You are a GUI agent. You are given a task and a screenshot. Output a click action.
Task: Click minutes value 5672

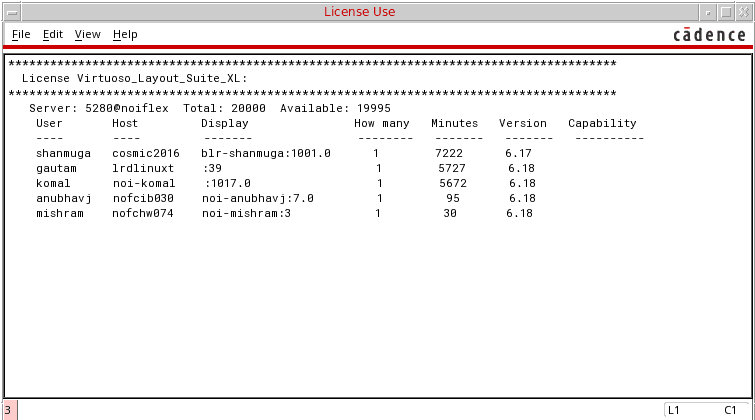[453, 184]
